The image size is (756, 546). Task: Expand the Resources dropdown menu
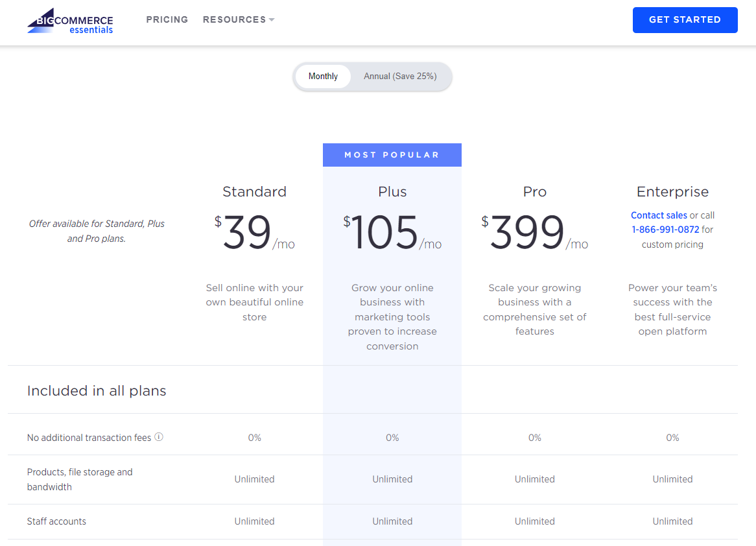coord(239,19)
